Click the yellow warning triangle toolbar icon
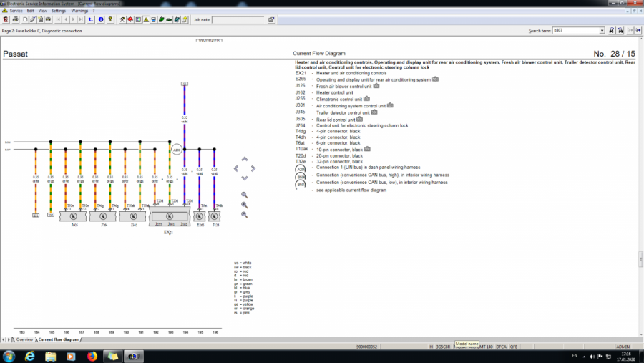The height and width of the screenshot is (363, 644). 146,20
